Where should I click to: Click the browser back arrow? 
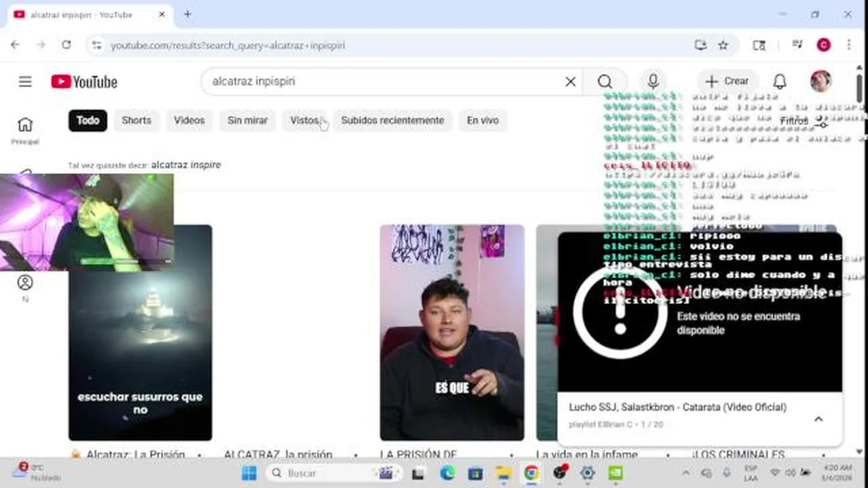click(x=15, y=45)
